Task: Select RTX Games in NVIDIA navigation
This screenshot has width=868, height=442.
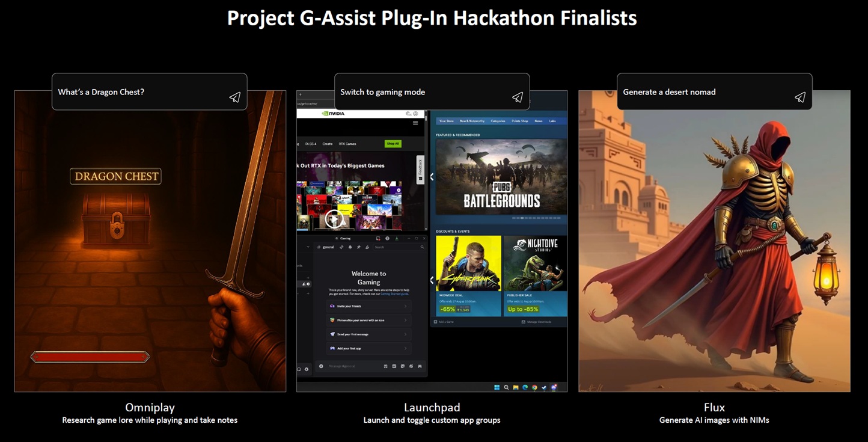Action: coord(347,144)
